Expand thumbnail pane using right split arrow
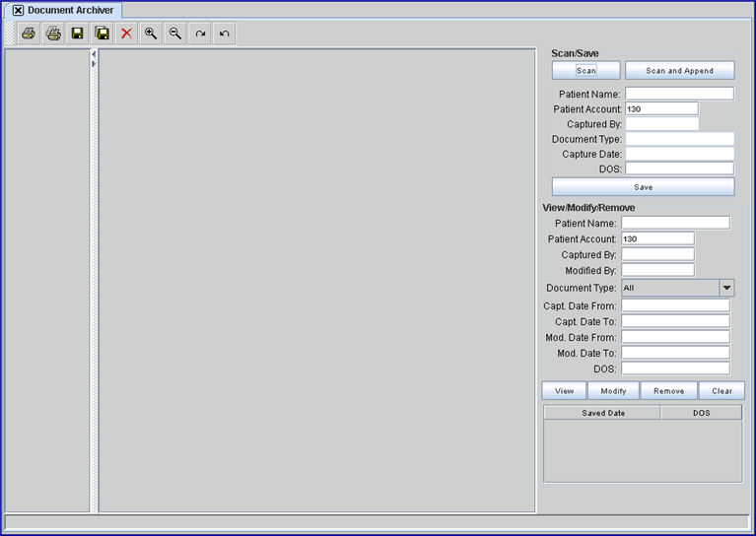 click(x=94, y=64)
